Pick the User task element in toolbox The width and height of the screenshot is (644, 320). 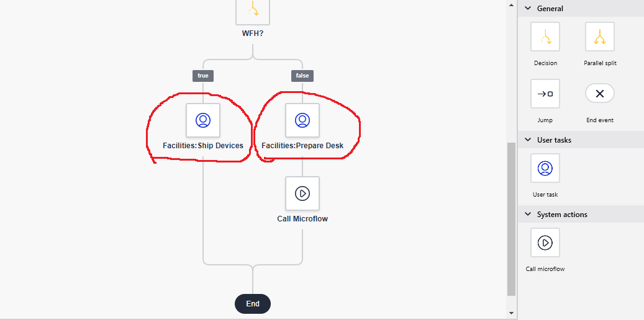[545, 168]
